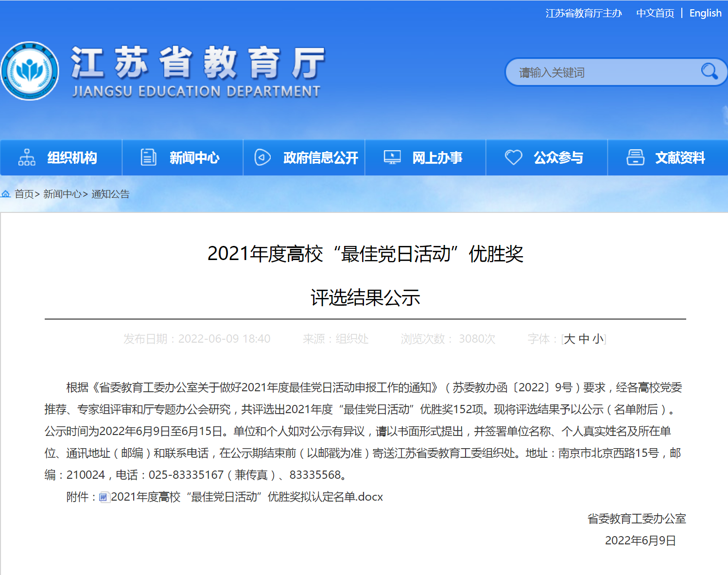Screen dimensions: 728x575
Task: Switch font size to 中 (medium)
Action: pos(584,339)
